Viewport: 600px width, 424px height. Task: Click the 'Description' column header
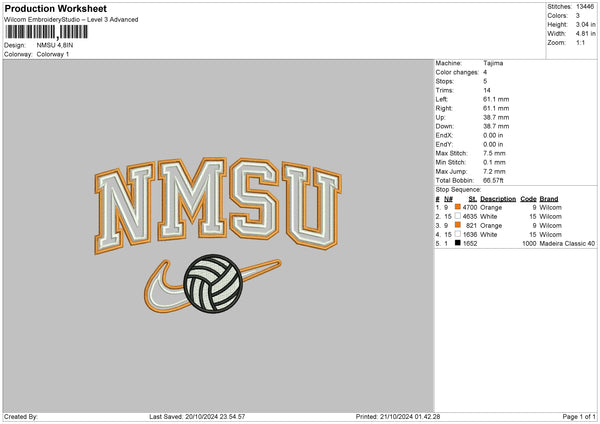(498, 199)
